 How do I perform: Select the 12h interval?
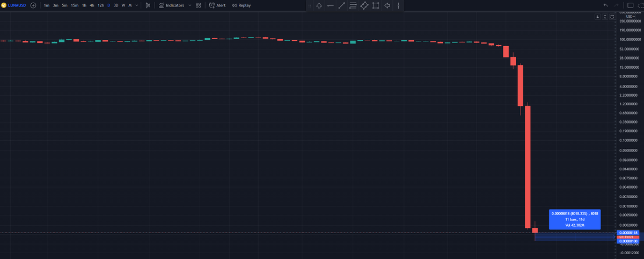[x=101, y=5]
